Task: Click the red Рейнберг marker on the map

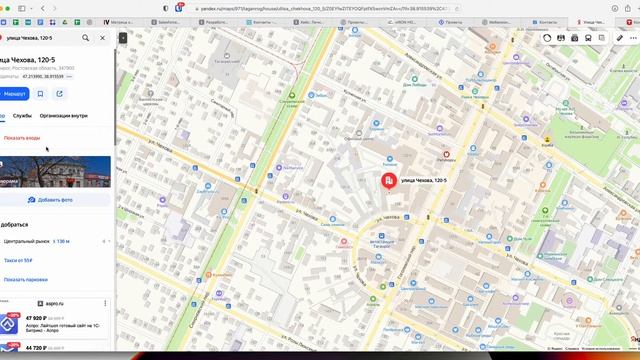Action: (x=447, y=154)
